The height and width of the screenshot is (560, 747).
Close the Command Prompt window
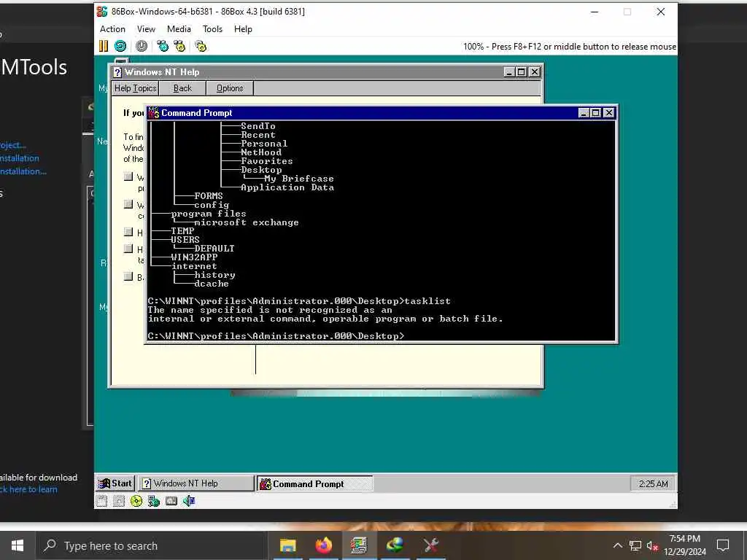(x=609, y=113)
